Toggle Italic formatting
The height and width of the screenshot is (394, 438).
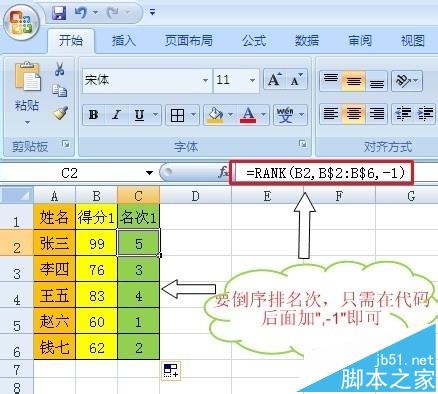116,115
